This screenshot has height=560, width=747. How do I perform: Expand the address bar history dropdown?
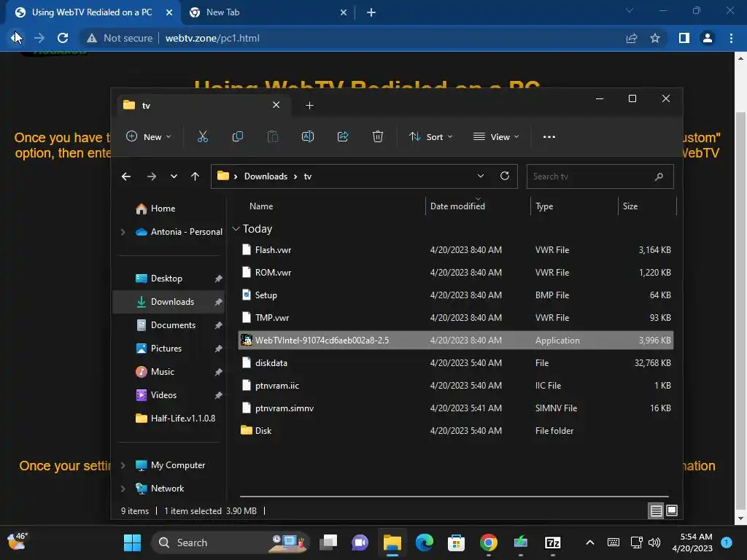481,176
